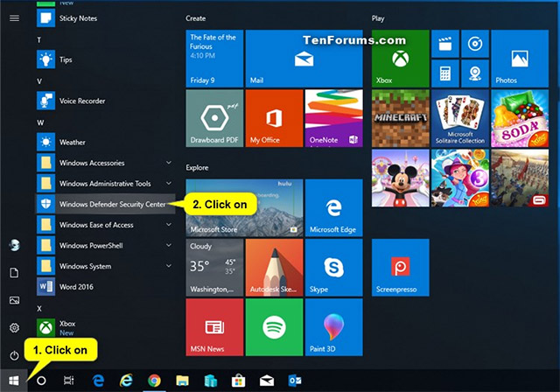The height and width of the screenshot is (392, 560).
Task: Launch the Paint 3D tile
Action: 334,327
